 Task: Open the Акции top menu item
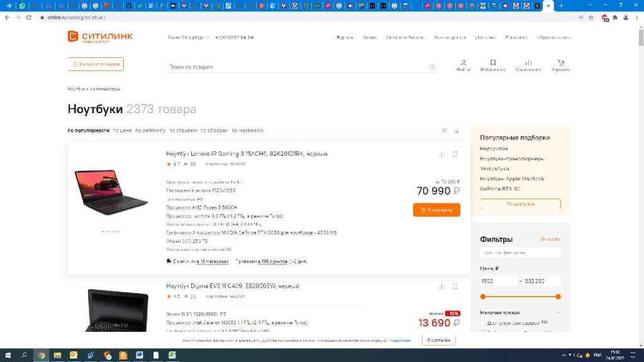pos(370,37)
